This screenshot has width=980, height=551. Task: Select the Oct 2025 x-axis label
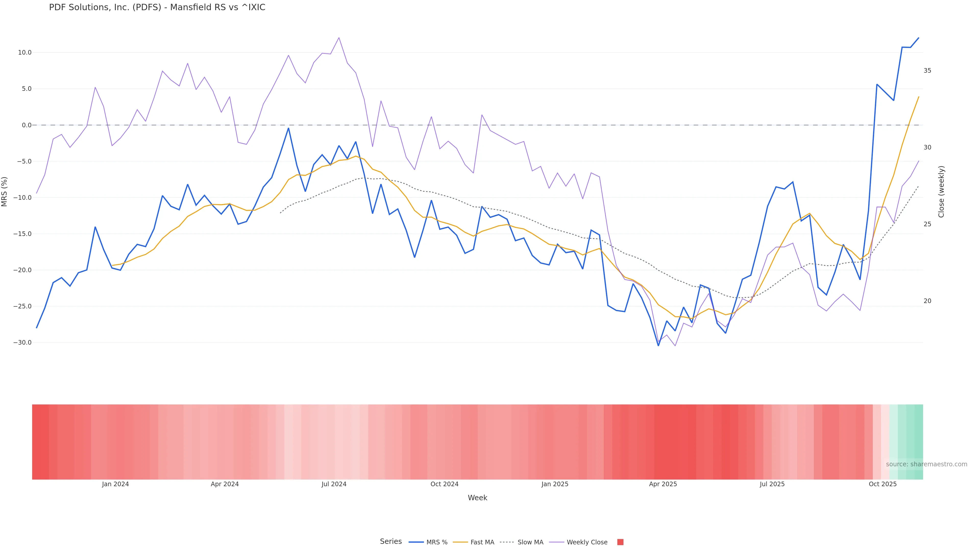coord(883,484)
